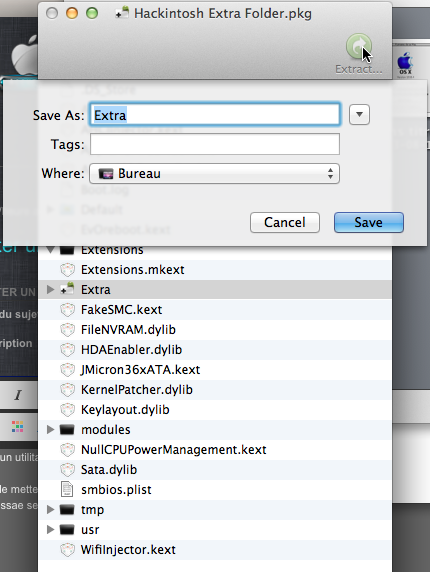The width and height of the screenshot is (430, 572).
Task: Select the Extensions.mkext row
Action: point(215,270)
